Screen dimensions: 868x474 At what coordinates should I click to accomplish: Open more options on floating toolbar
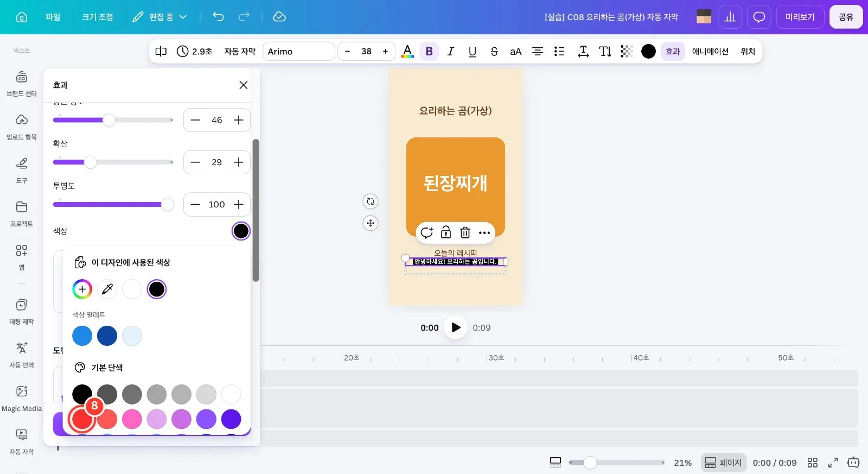pyautogui.click(x=484, y=233)
